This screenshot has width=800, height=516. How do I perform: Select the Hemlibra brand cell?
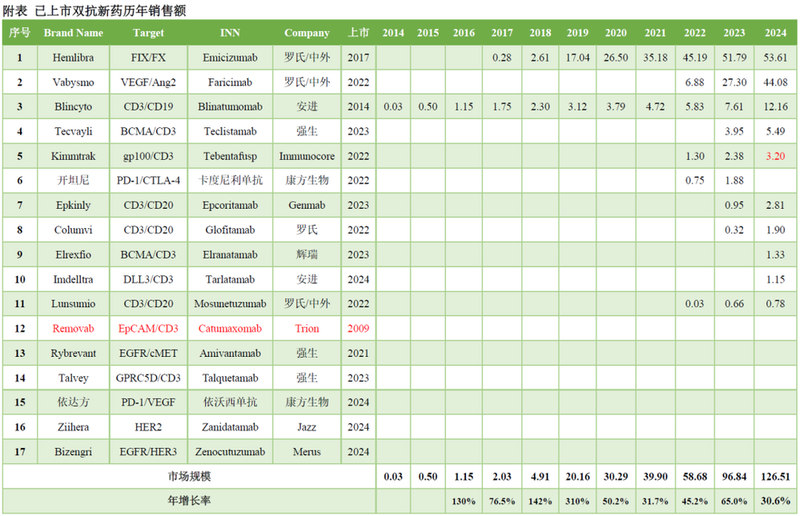pos(73,58)
